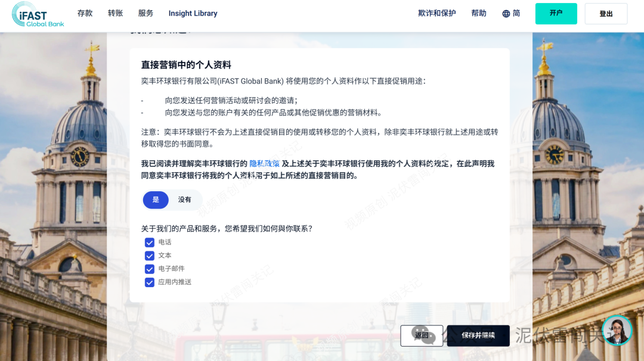Select 没有 on the consent toggle

coord(184,200)
